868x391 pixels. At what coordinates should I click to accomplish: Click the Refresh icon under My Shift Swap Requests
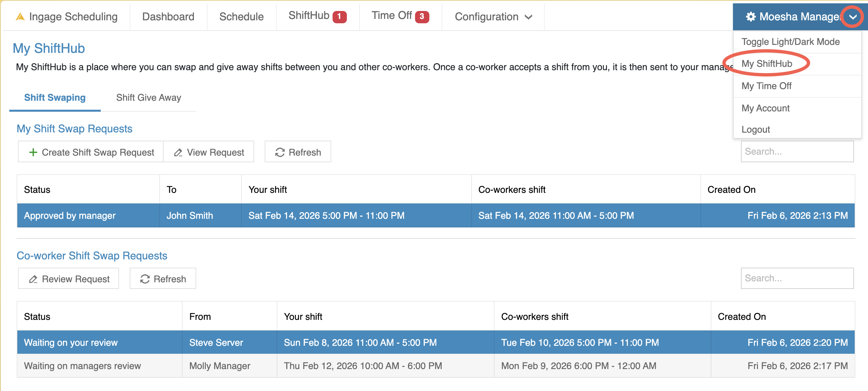pyautogui.click(x=280, y=152)
